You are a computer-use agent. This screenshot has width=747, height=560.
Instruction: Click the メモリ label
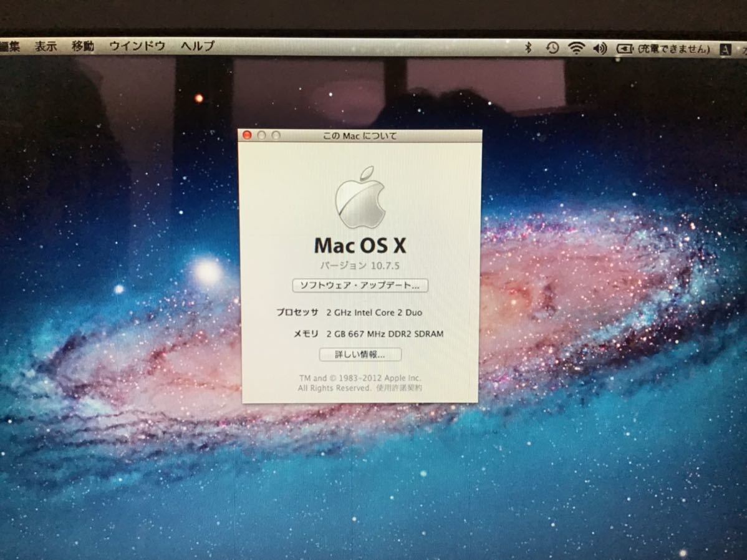point(306,334)
